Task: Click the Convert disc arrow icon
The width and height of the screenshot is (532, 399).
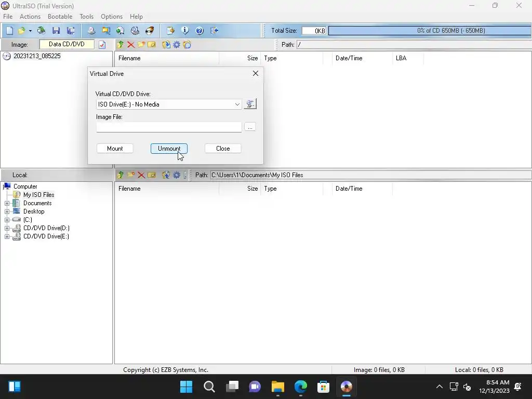Action: [120, 31]
